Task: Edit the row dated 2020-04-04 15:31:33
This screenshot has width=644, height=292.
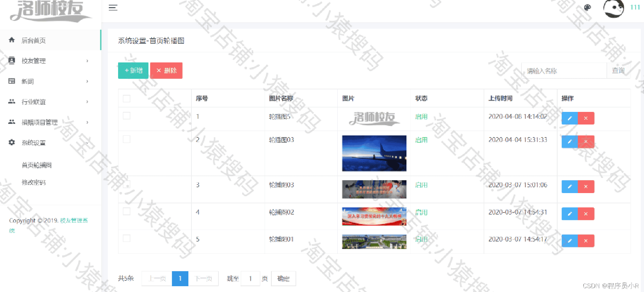Action: pos(570,142)
